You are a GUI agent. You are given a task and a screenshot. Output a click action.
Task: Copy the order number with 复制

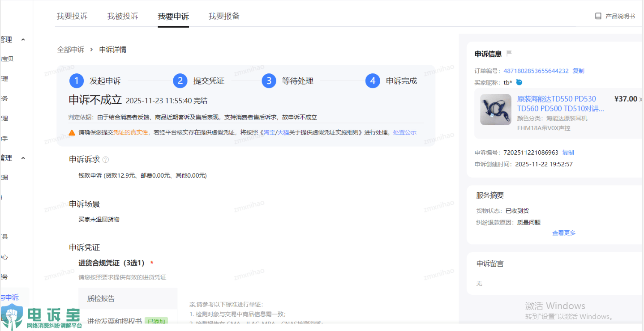tap(578, 71)
